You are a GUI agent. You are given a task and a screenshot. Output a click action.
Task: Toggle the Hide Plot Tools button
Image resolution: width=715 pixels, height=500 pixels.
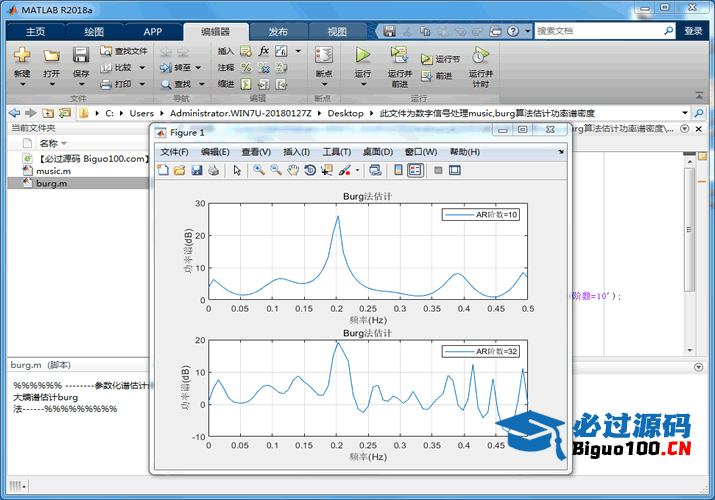click(x=437, y=170)
